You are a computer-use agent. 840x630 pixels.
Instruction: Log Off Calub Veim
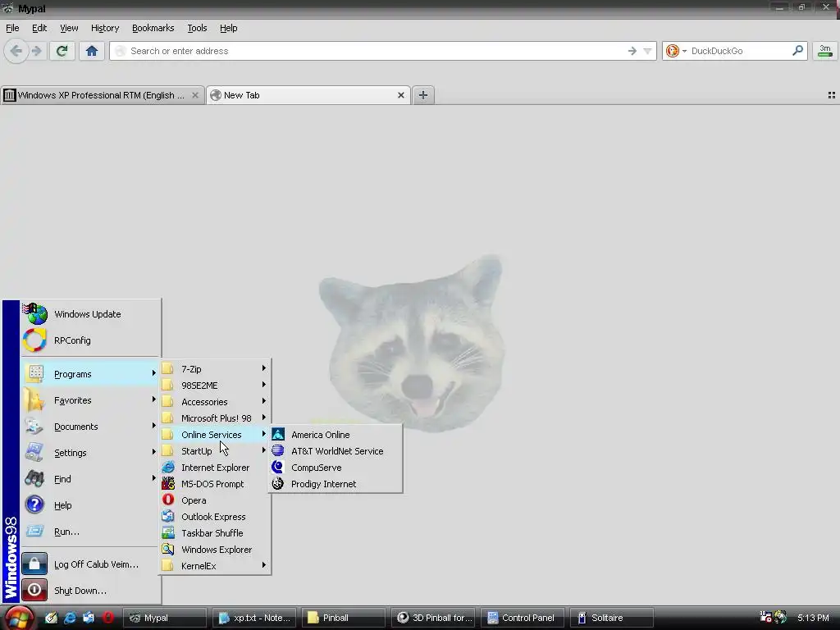coord(90,564)
